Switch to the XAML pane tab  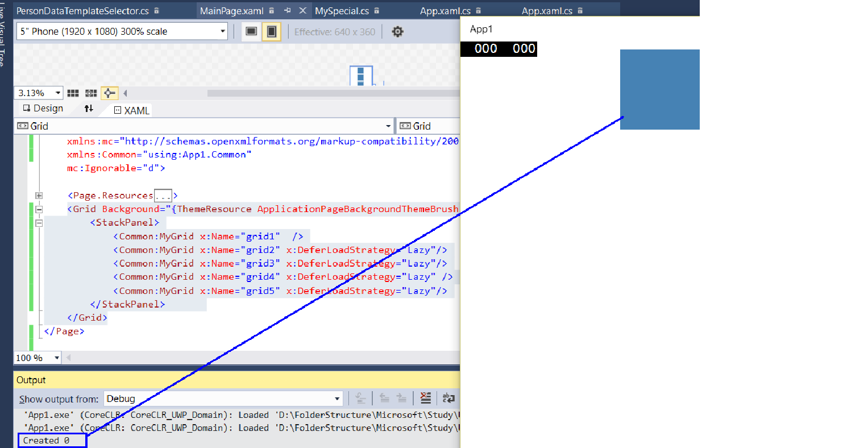(x=132, y=110)
